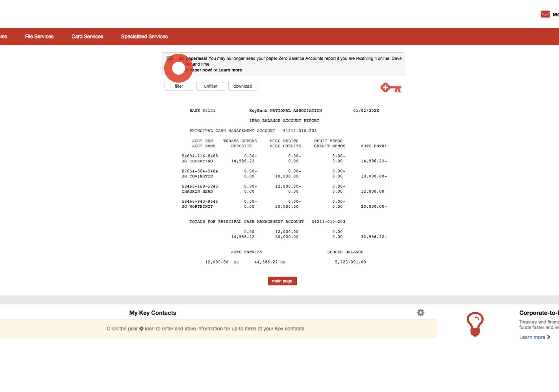Click the gear icon in My Key Contacts header
559x392 pixels.
pos(421,313)
